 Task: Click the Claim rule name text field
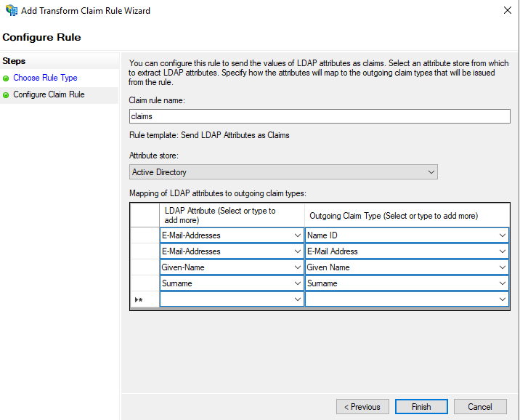(319, 116)
